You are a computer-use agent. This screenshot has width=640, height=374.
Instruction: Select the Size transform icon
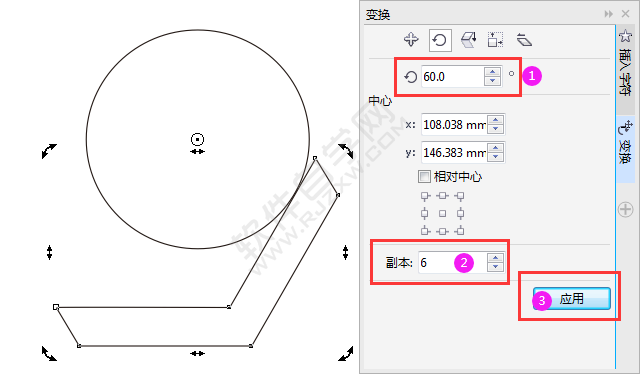coord(496,40)
